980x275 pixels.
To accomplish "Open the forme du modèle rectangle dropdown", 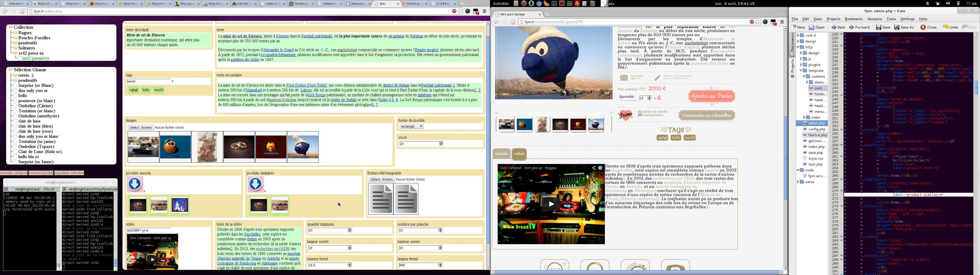I will coord(411,127).
